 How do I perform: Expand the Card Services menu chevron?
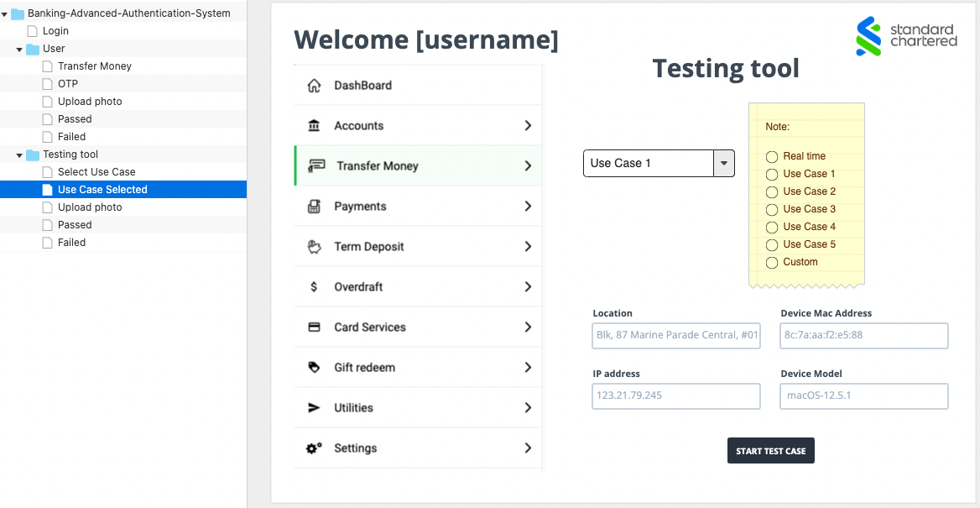pyautogui.click(x=529, y=327)
